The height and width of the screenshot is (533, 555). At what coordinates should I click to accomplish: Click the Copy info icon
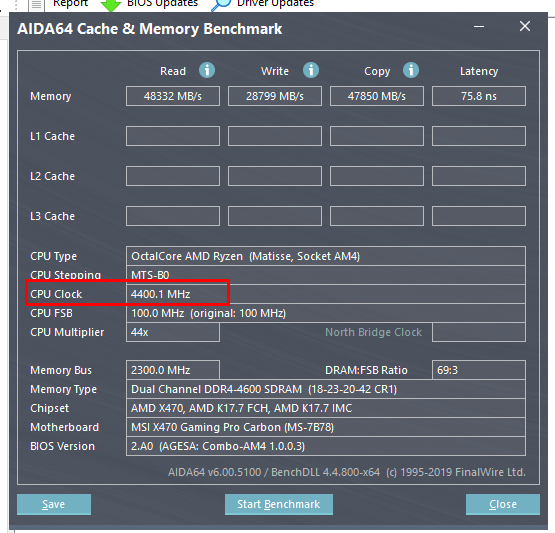411,70
